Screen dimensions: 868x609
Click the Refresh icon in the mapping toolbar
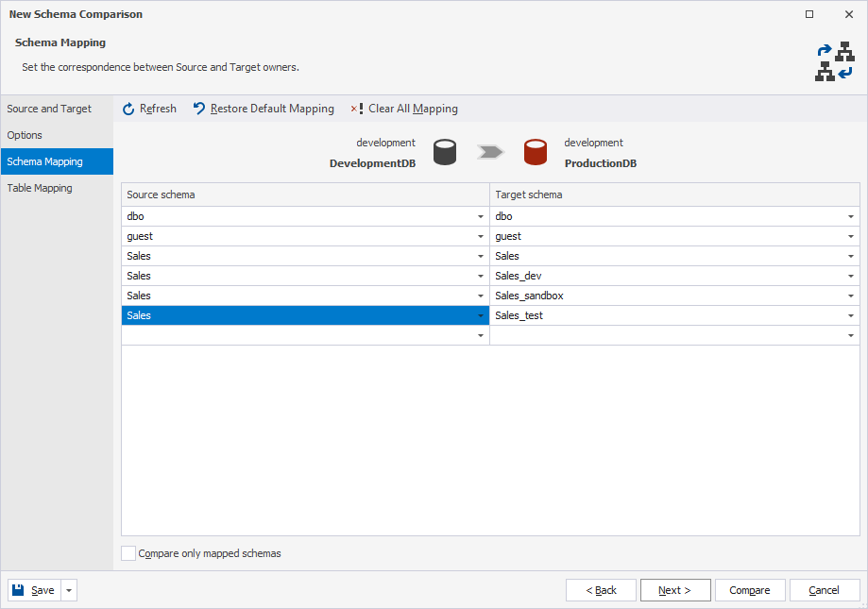pos(128,108)
